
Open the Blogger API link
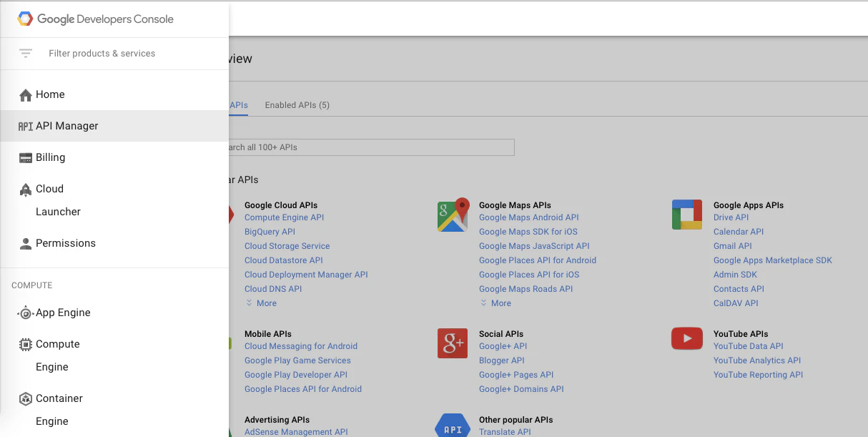(501, 360)
